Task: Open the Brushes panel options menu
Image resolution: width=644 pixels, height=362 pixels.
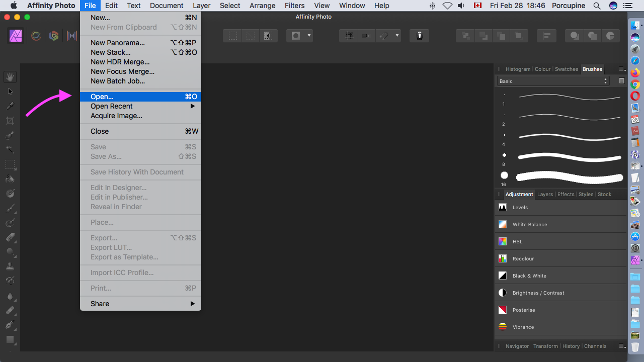Action: pos(622,69)
